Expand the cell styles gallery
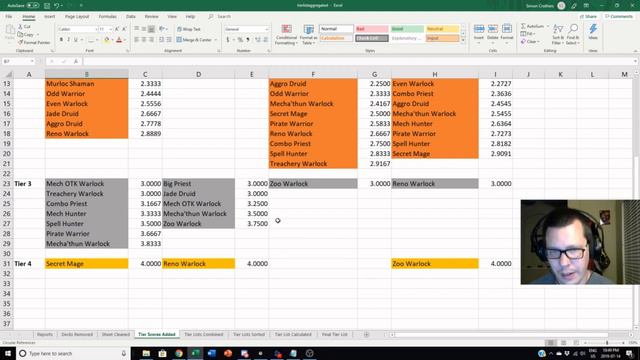640x360 pixels. point(463,40)
